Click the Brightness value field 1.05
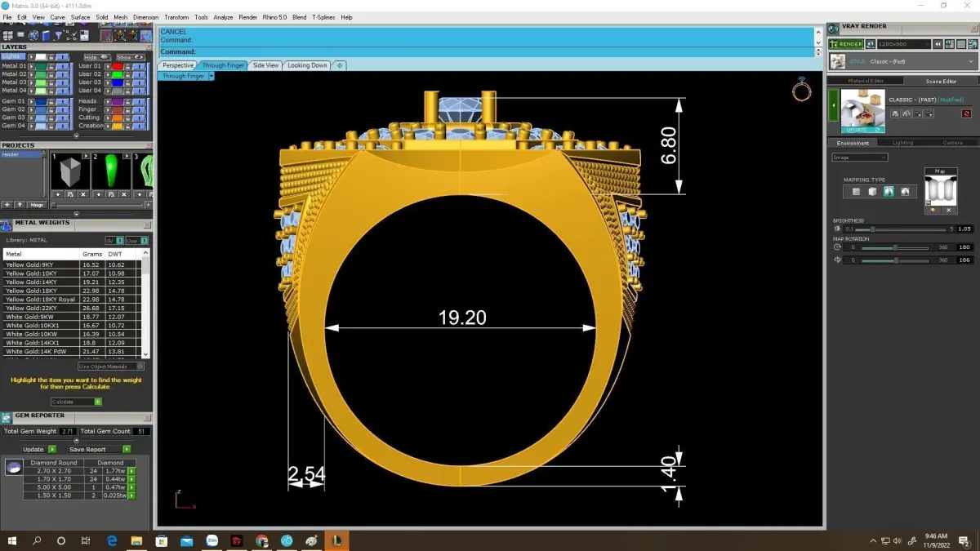This screenshot has height=551, width=980. pos(964,229)
